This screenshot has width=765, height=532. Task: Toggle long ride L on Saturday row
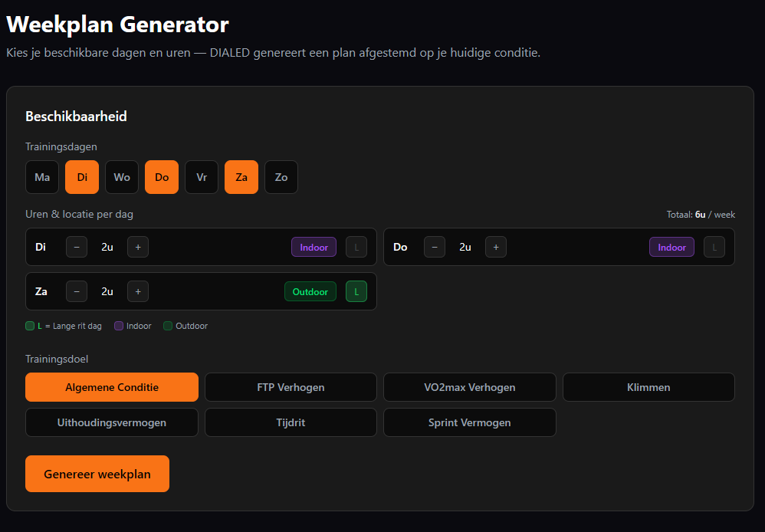356,291
